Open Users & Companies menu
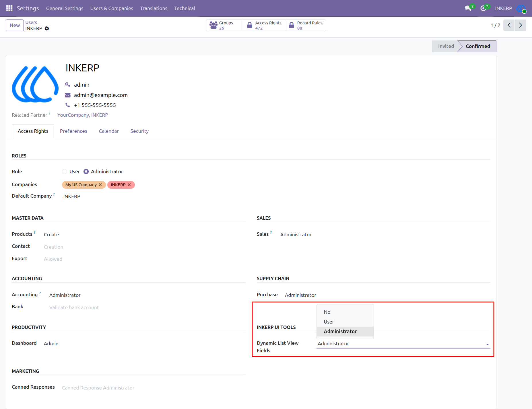This screenshot has width=532, height=409. tap(112, 8)
